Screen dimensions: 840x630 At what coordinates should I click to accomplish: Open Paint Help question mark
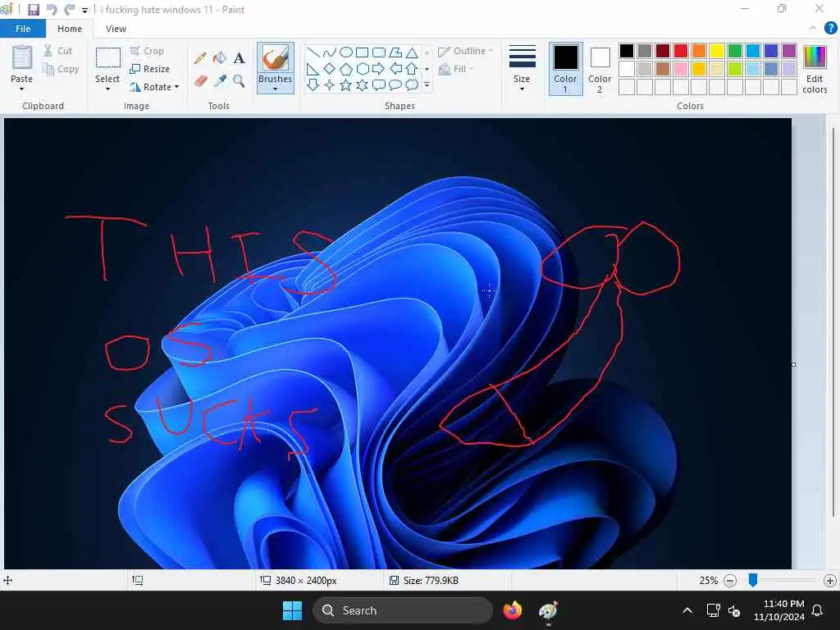[830, 29]
